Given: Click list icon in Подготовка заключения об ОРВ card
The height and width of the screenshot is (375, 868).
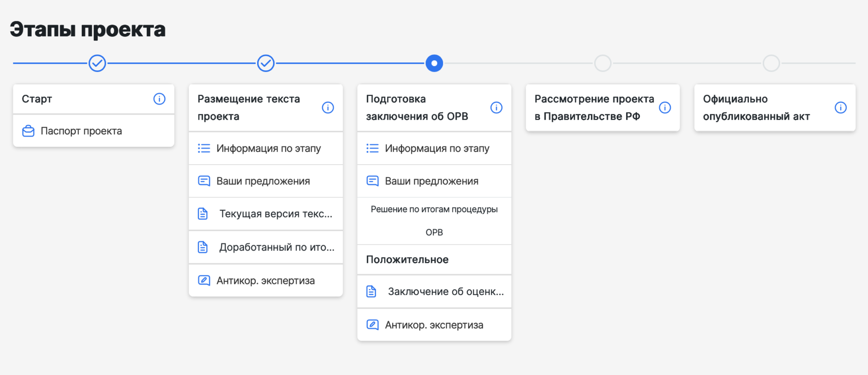Looking at the screenshot, I should (373, 148).
